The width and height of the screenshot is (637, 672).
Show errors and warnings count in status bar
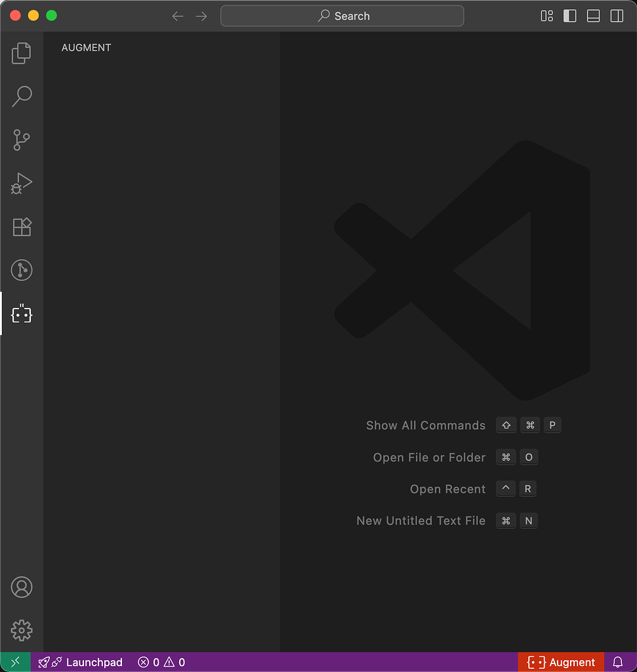[161, 662]
